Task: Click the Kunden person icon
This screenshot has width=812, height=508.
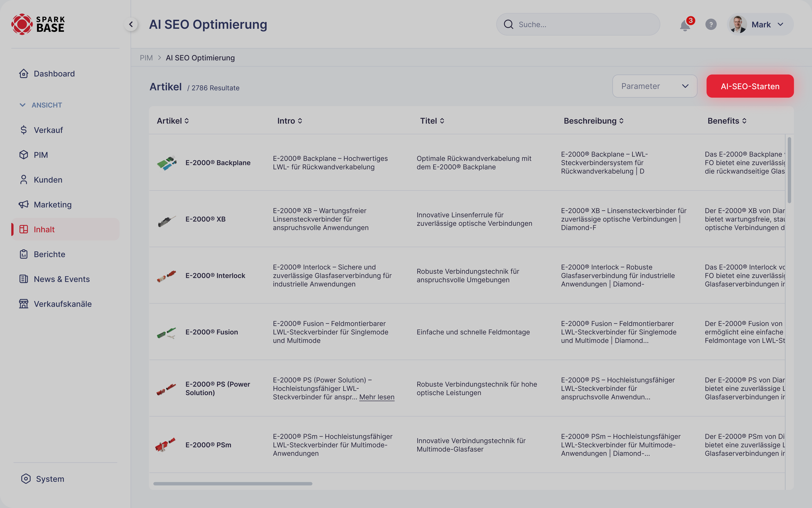Action: (x=23, y=179)
